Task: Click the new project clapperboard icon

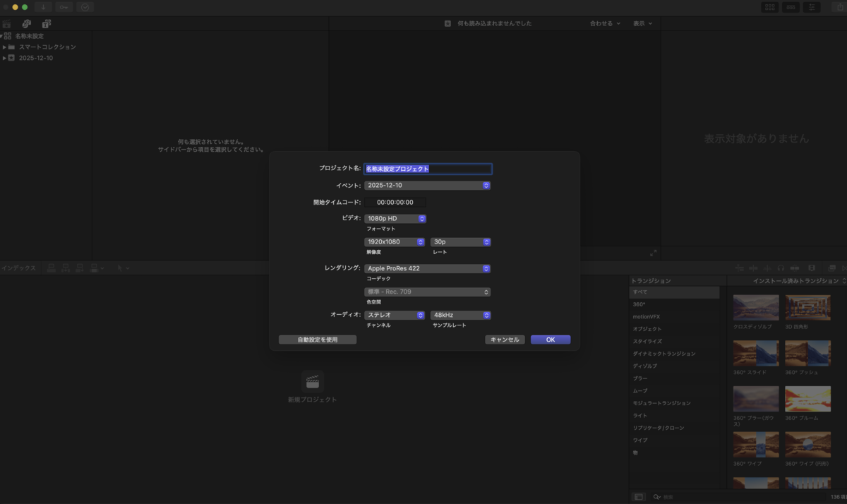Action: pos(312,381)
